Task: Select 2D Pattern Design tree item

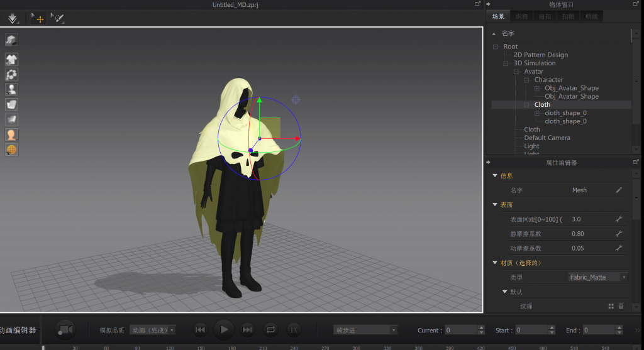Action: click(x=540, y=55)
